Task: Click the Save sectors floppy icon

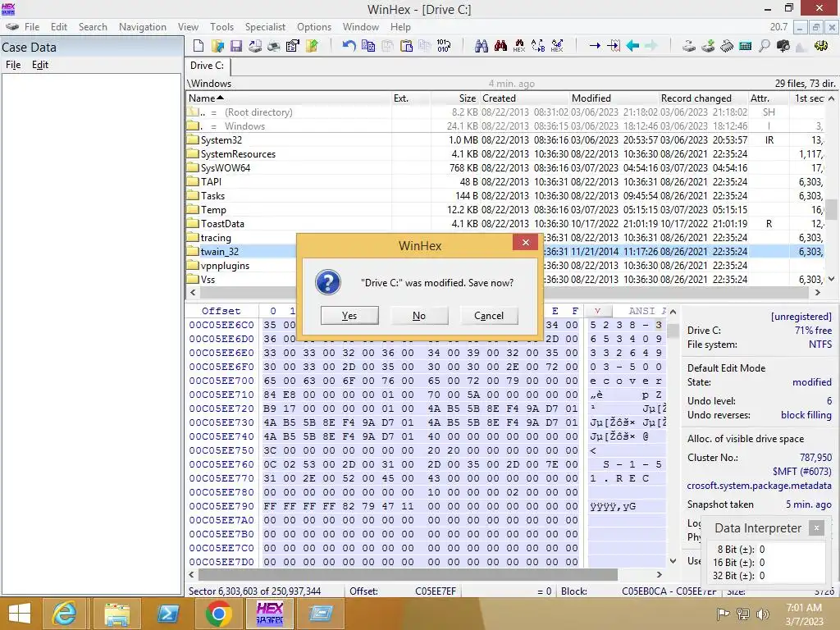Action: point(236,46)
